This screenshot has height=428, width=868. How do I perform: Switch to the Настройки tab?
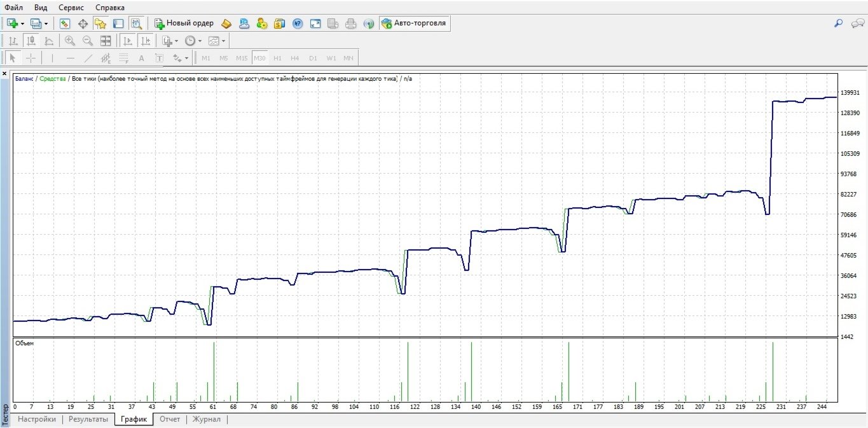37,419
